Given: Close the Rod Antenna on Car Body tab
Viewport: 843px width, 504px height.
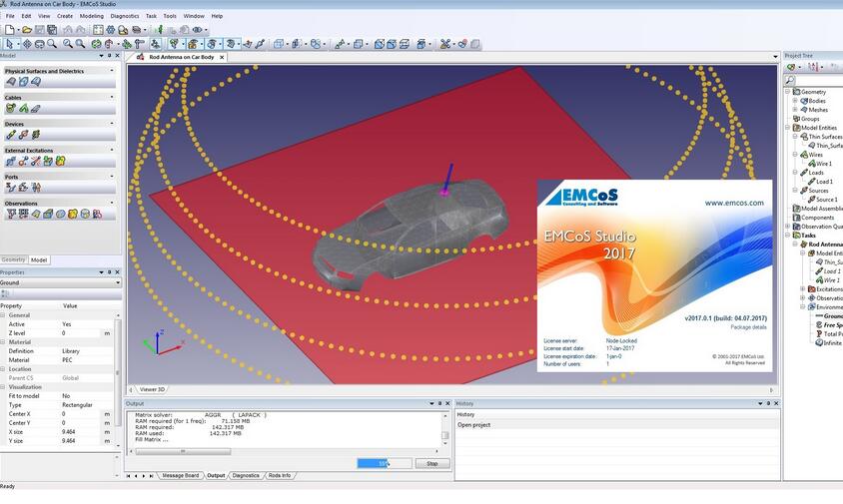Looking at the screenshot, I should [x=222, y=57].
